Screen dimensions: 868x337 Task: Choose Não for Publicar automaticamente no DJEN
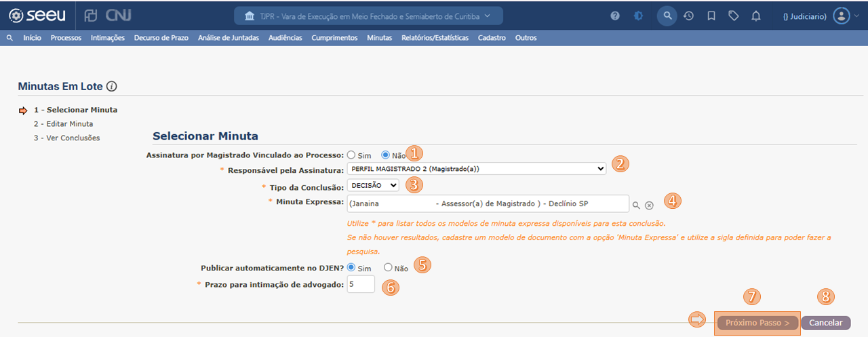388,268
